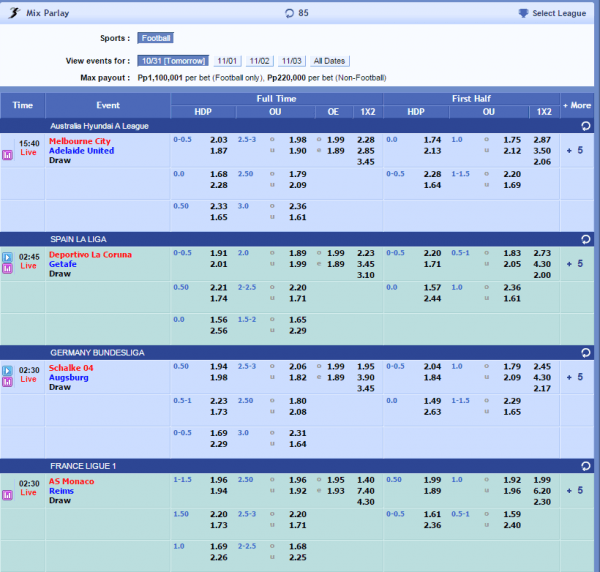Click the Reims team name
The width and height of the screenshot is (600, 572).
point(61,491)
